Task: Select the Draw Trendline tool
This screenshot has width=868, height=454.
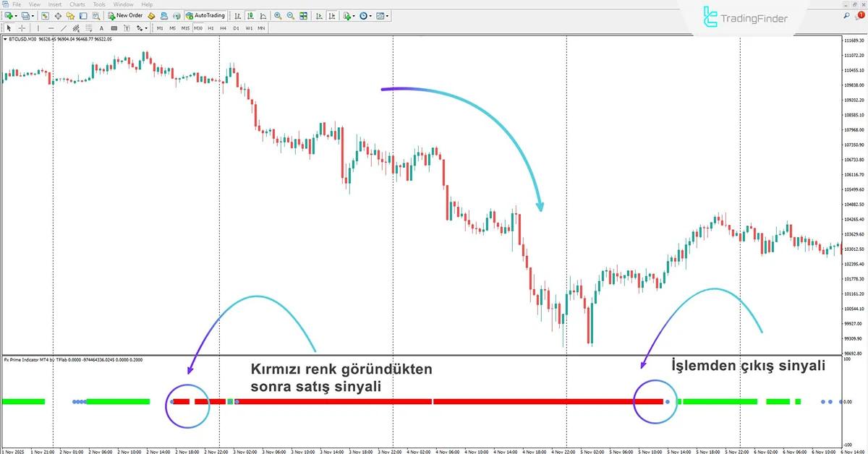Action: coord(64,27)
